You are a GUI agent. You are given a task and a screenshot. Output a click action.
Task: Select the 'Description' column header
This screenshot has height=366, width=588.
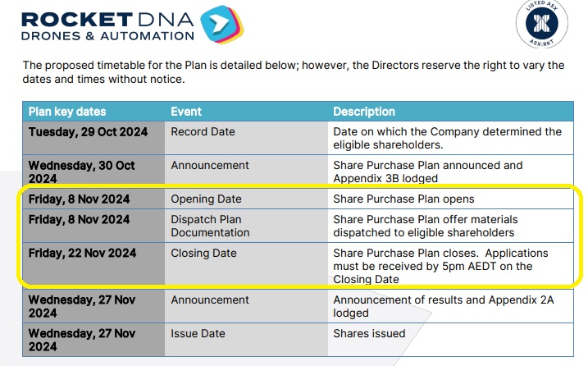[364, 112]
